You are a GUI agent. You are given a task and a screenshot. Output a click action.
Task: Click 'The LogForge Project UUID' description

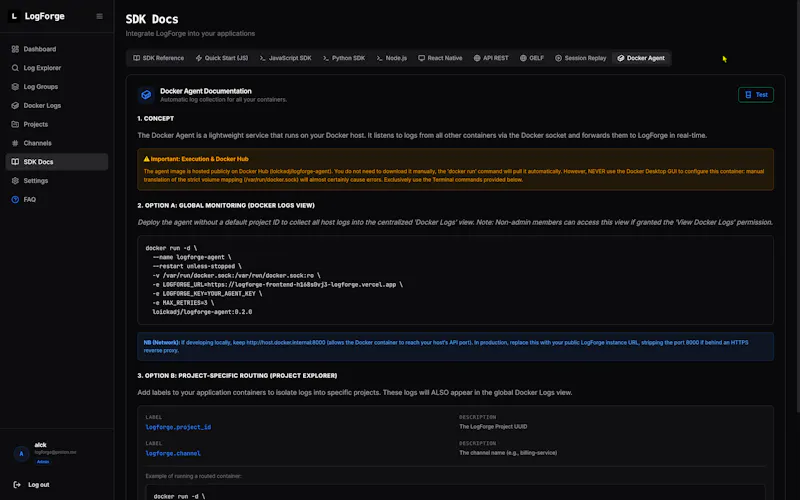(493, 427)
